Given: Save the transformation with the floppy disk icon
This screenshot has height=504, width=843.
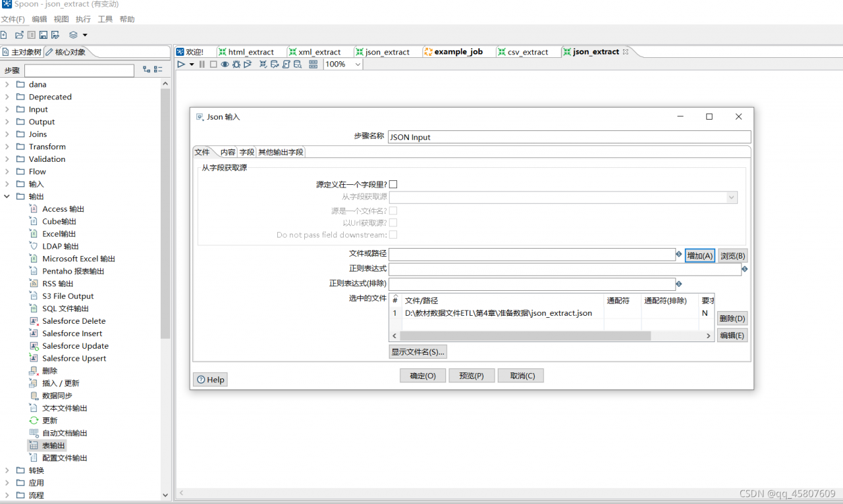Looking at the screenshot, I should [x=43, y=35].
